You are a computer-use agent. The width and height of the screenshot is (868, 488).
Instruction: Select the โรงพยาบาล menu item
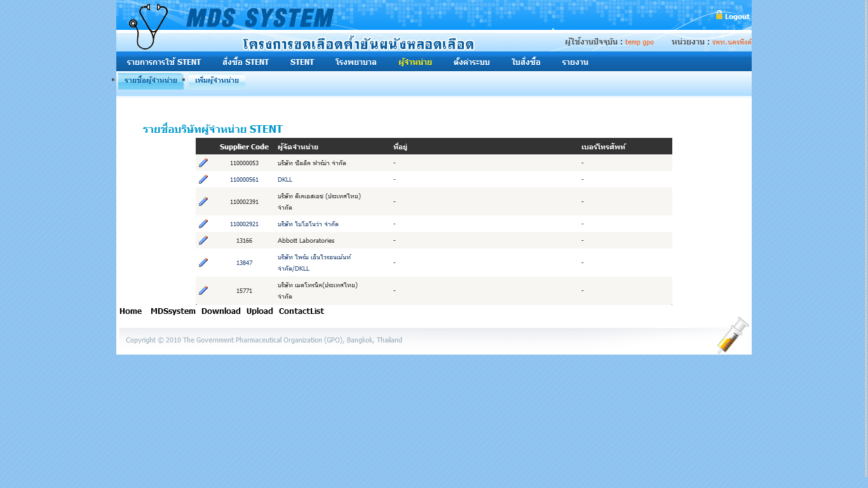click(356, 62)
